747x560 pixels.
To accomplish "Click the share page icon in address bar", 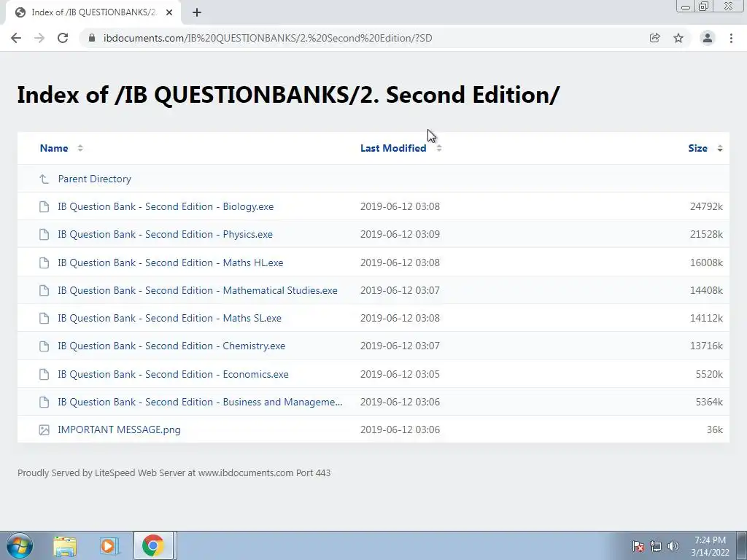I will click(x=654, y=38).
